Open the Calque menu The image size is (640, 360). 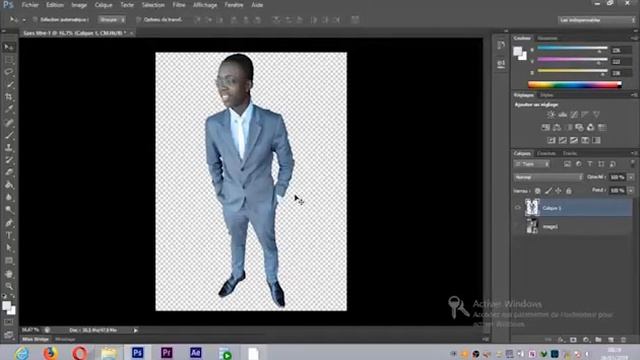tap(103, 5)
